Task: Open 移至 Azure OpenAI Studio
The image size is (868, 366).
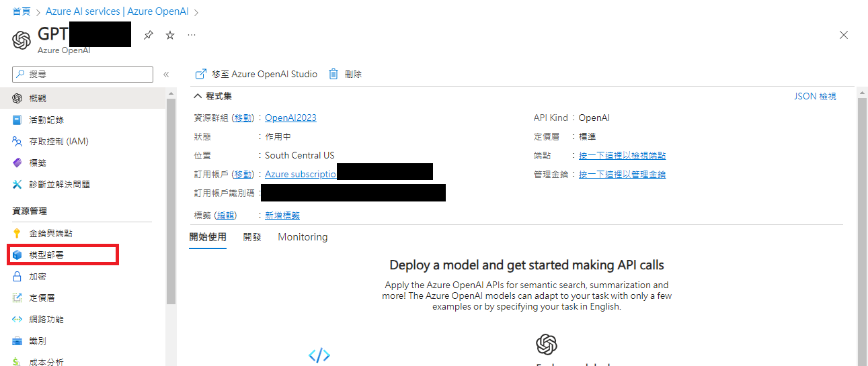Action: (256, 75)
